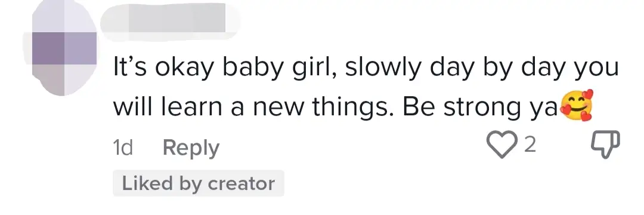This screenshot has height=215, width=644.
Task: Click the smiling hearts emoji
Action: [576, 105]
